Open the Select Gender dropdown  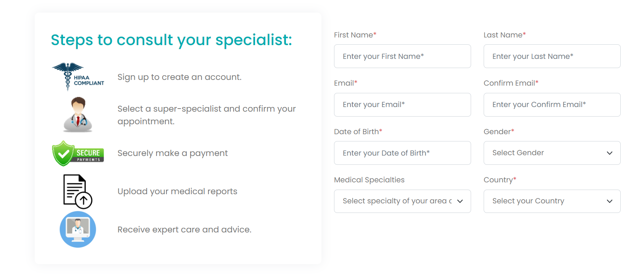[546, 153]
